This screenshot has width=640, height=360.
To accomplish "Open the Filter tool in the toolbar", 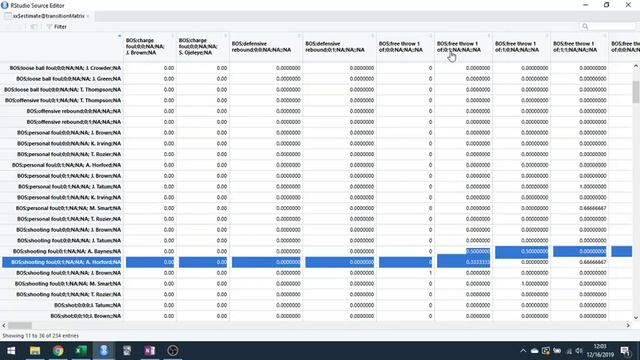I will pyautogui.click(x=56, y=27).
